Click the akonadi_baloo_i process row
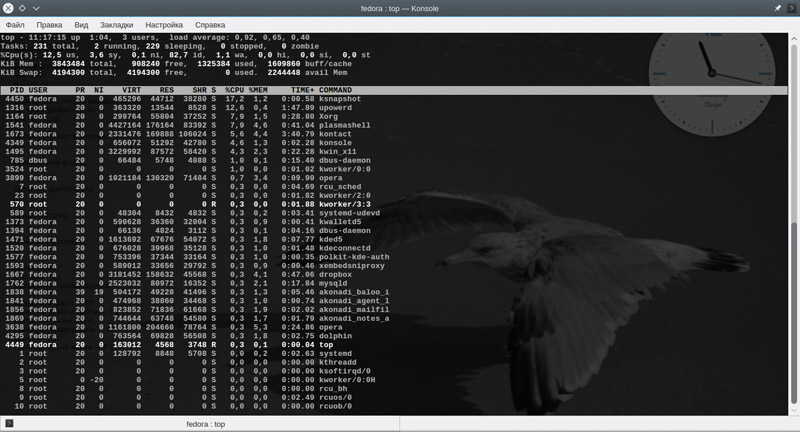This screenshot has width=800, height=432. pos(197,292)
